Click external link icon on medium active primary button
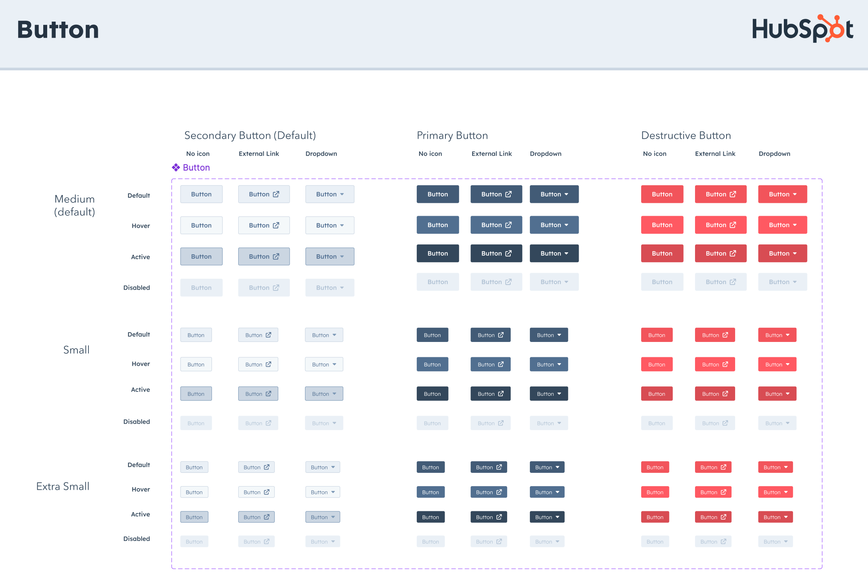Viewport: 868px width, 588px height. (508, 254)
